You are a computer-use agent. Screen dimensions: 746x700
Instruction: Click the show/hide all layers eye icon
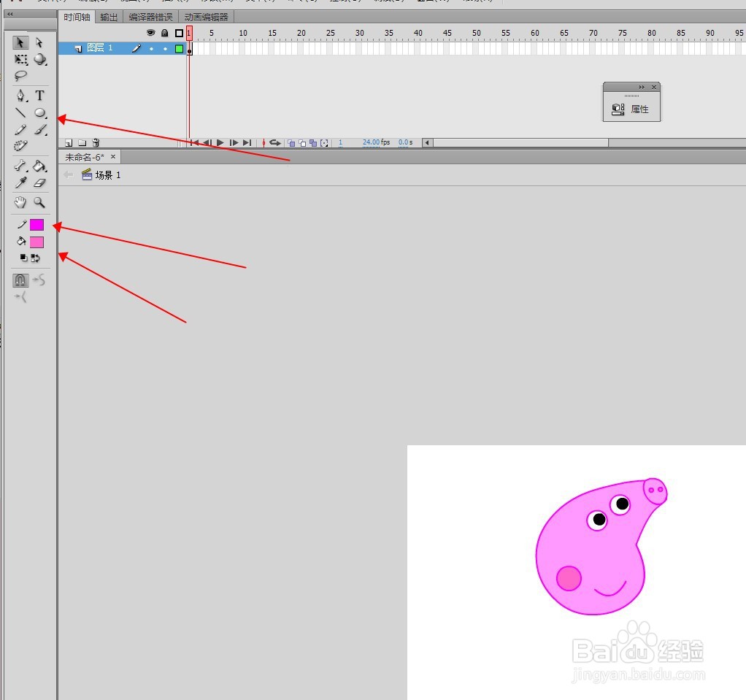tap(151, 33)
